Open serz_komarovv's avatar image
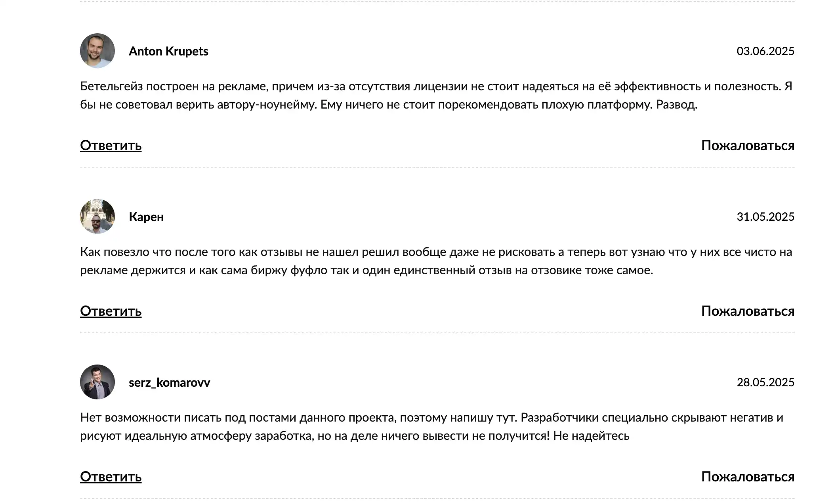813x504 pixels. point(97,382)
